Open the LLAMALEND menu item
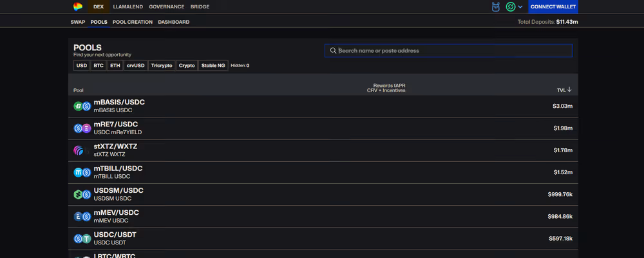 click(128, 6)
